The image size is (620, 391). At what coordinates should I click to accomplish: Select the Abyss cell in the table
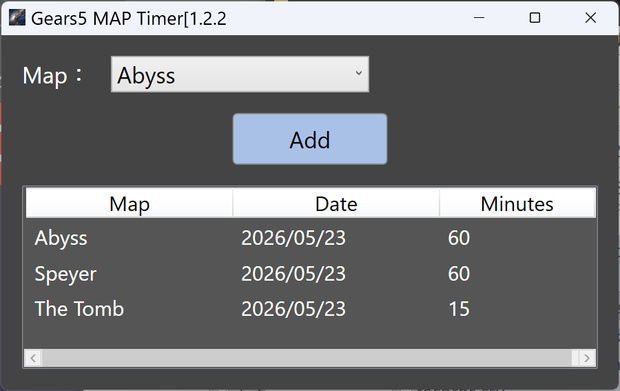coord(61,238)
